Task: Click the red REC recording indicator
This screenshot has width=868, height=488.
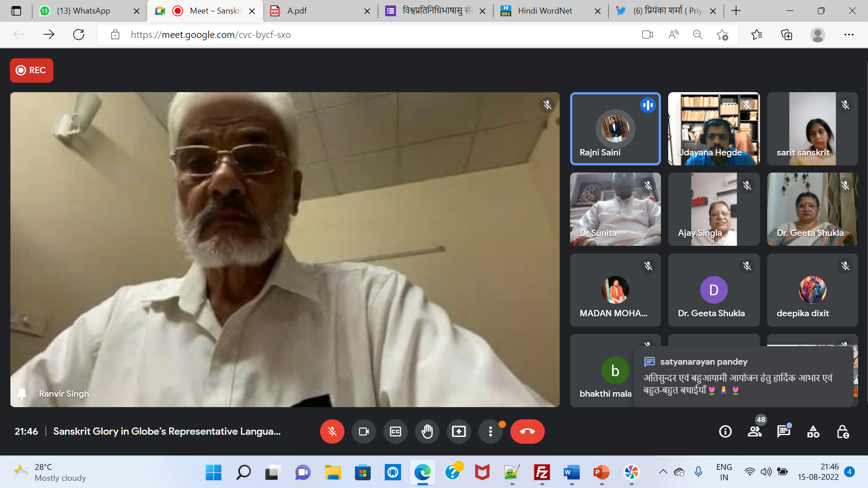Action: coord(32,70)
